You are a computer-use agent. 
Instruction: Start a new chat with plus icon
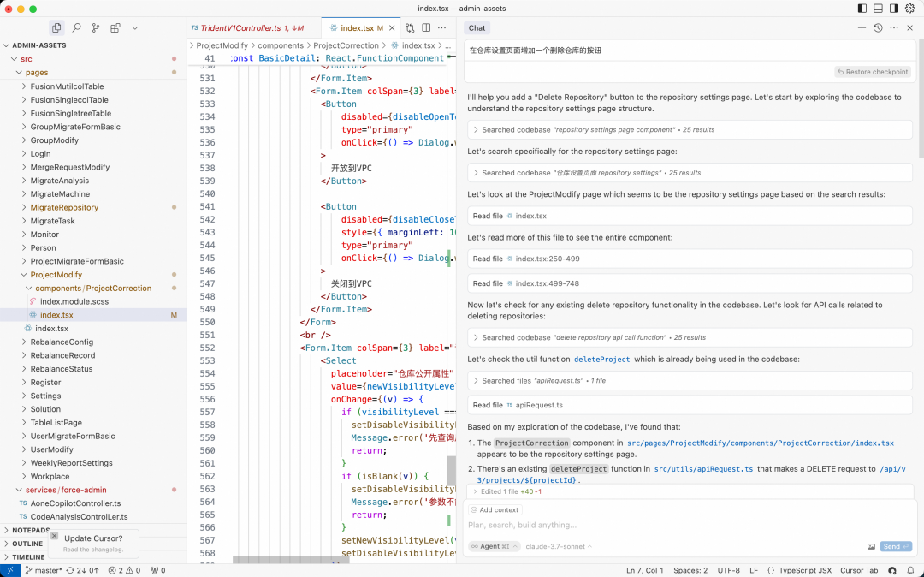tap(862, 28)
